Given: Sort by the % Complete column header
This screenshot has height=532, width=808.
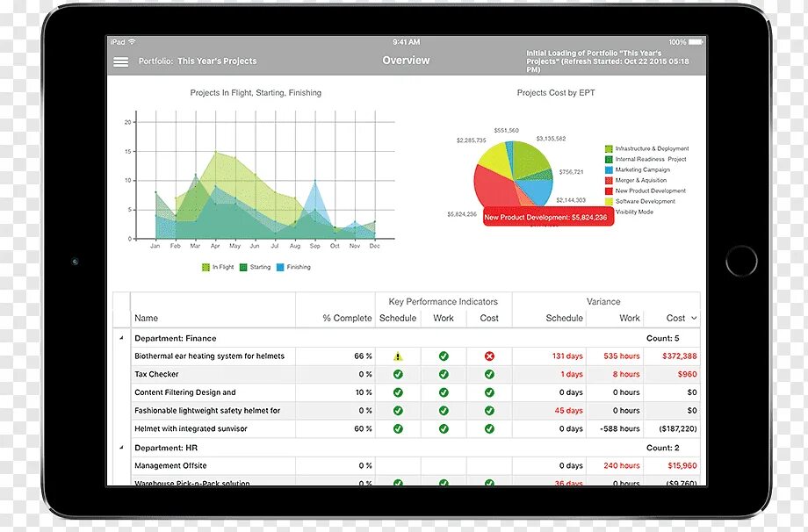Looking at the screenshot, I should point(347,319).
